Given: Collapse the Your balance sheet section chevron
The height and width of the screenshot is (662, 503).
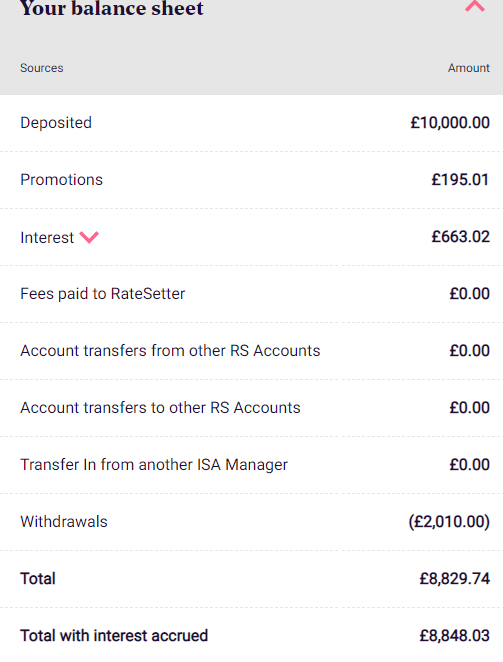Looking at the screenshot, I should point(475,6).
